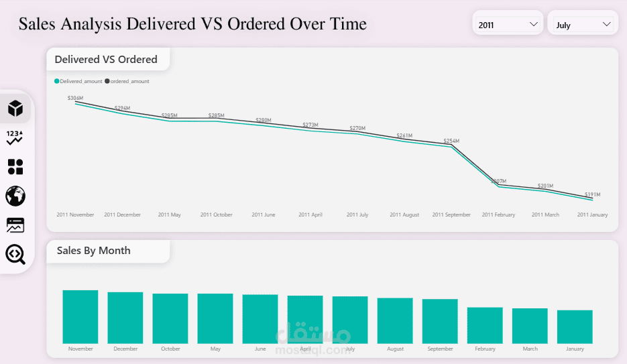Screen dimensions: 627x364
Task: Expand the 2011 year dropdown
Action: [x=508, y=25]
